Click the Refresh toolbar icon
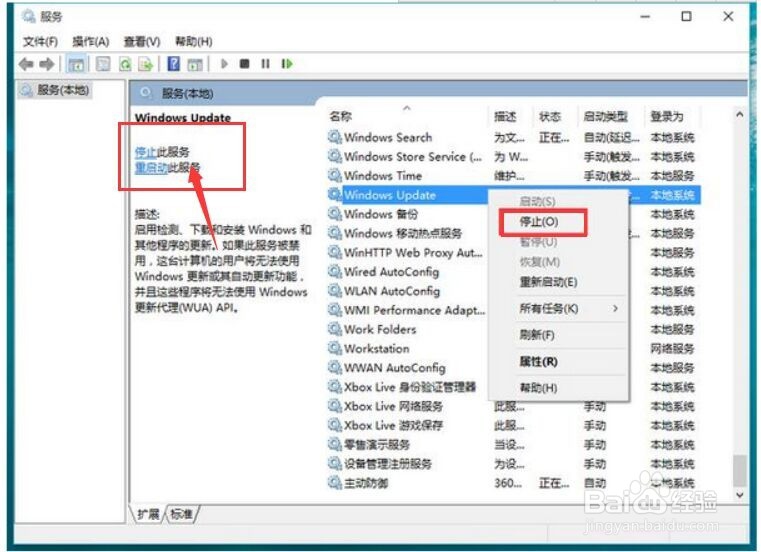 (125, 64)
